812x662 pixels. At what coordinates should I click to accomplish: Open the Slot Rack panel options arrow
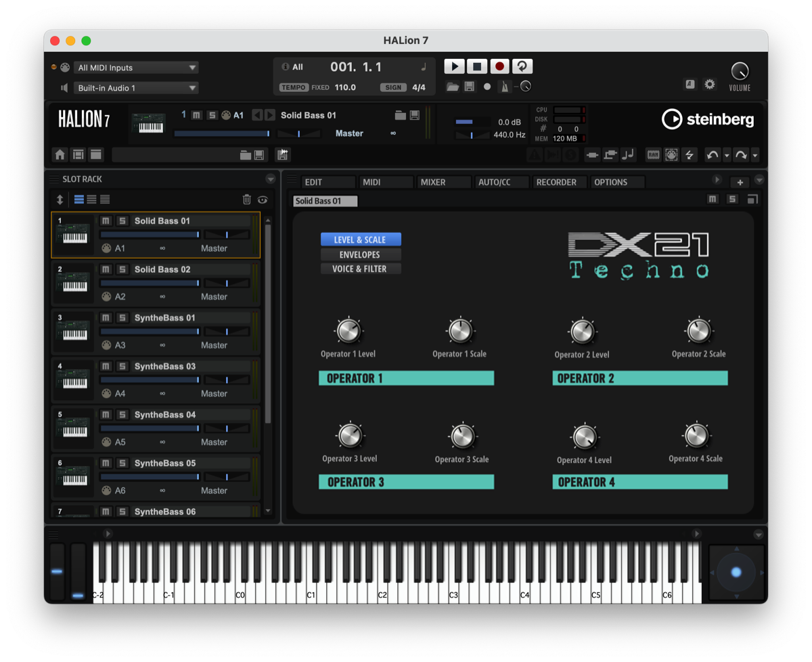(x=271, y=179)
